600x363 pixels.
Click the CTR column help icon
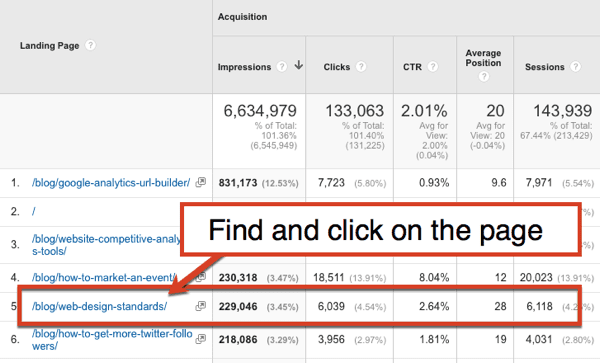click(x=433, y=67)
